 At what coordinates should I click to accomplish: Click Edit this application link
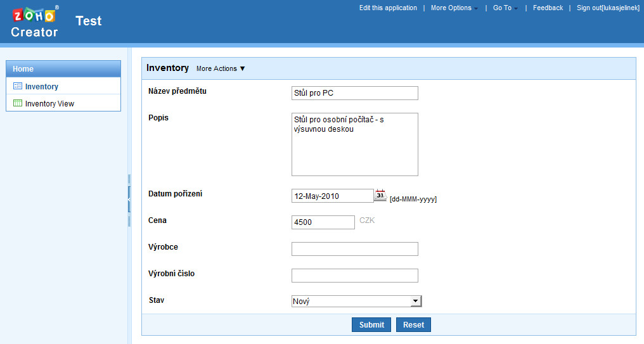(x=388, y=8)
